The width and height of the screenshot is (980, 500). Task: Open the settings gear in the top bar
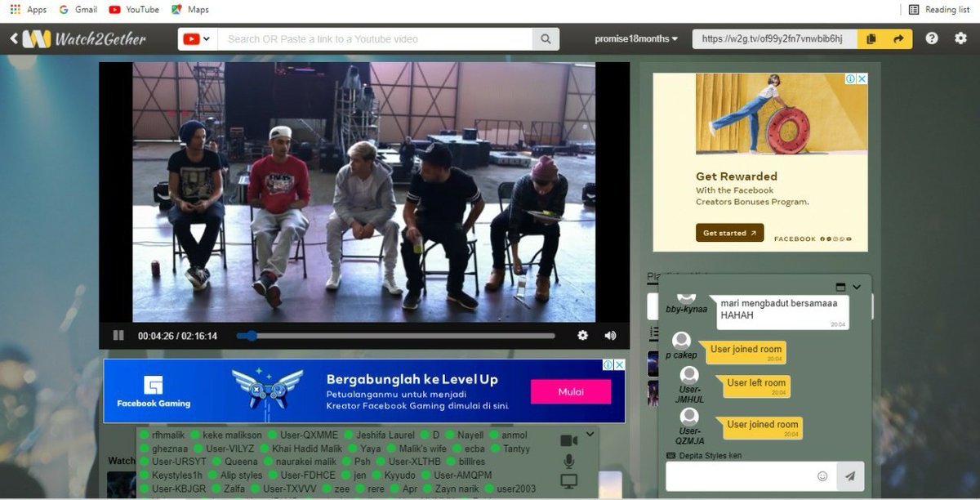coord(960,38)
